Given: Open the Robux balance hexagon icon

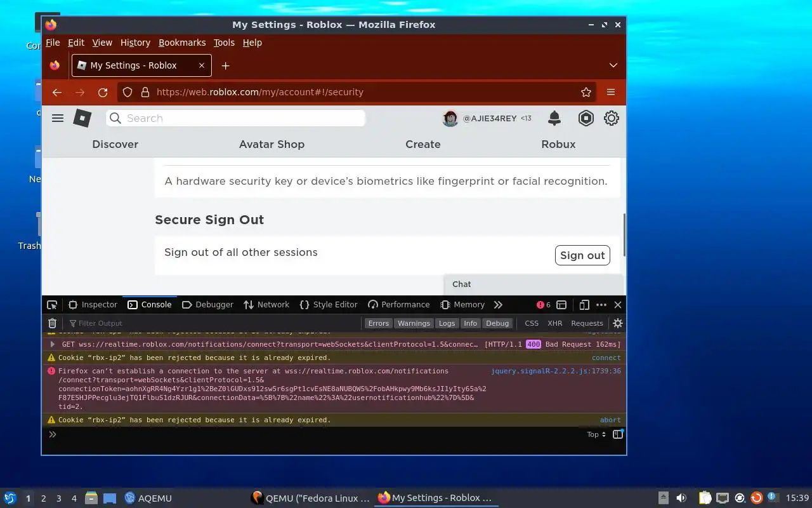Looking at the screenshot, I should pos(586,118).
